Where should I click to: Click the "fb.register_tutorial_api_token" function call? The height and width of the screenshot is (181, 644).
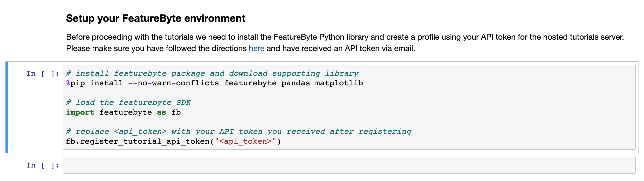tap(138, 141)
